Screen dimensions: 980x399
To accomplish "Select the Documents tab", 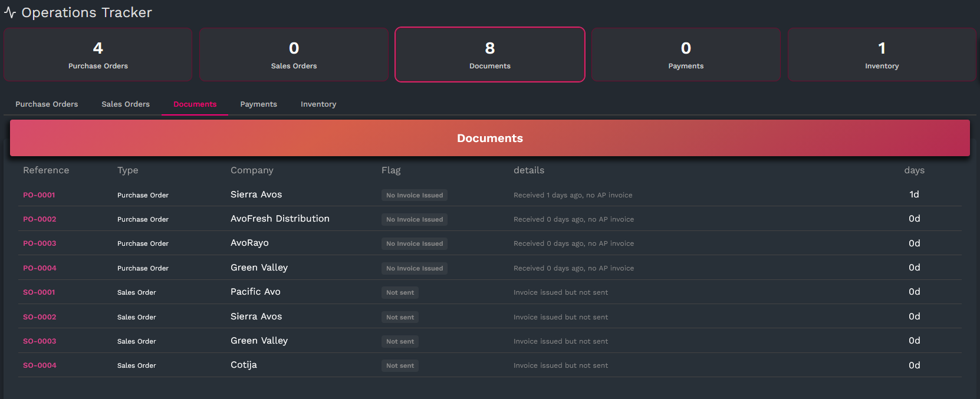I will point(195,104).
